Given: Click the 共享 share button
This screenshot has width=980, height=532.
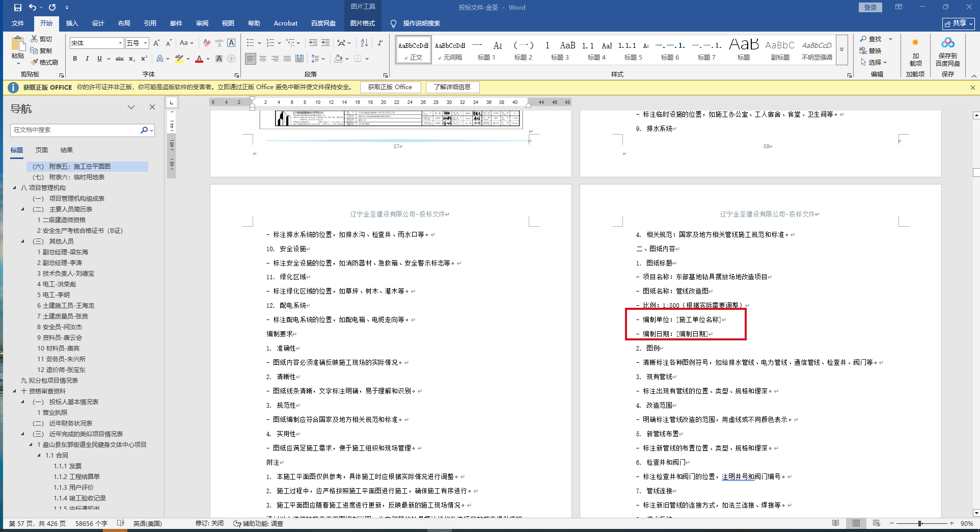Looking at the screenshot, I should point(958,23).
